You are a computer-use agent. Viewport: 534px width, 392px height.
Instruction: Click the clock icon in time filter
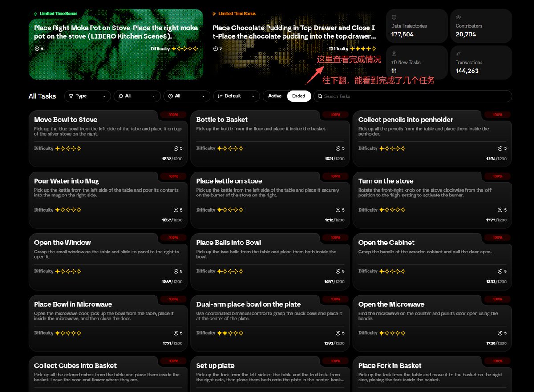click(x=170, y=96)
